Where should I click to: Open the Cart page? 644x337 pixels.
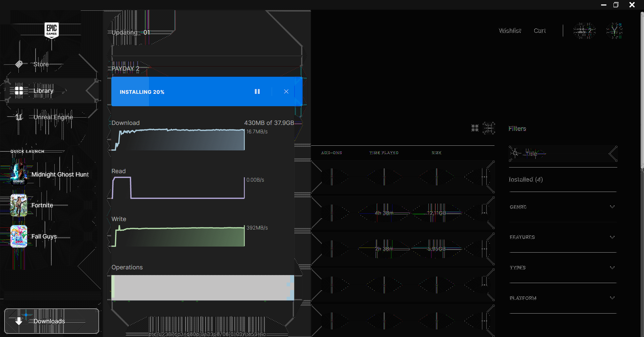(x=540, y=30)
